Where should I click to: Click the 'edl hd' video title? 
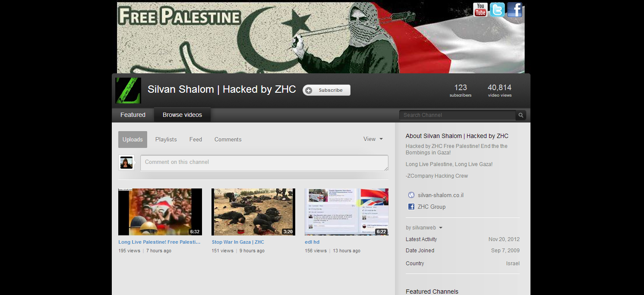tap(312, 242)
